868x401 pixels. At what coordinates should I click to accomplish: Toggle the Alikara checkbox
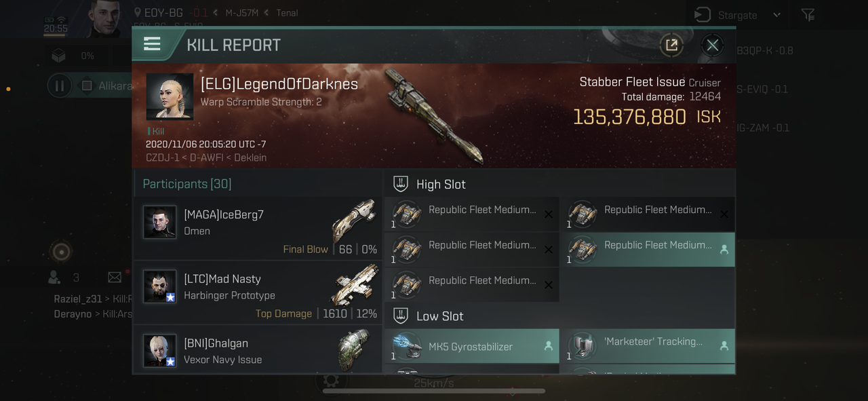pyautogui.click(x=87, y=85)
